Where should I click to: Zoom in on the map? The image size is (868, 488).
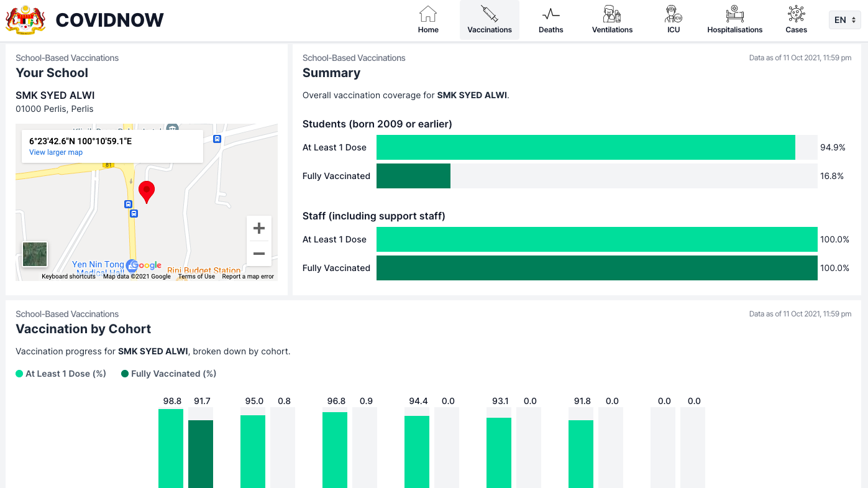tap(259, 228)
